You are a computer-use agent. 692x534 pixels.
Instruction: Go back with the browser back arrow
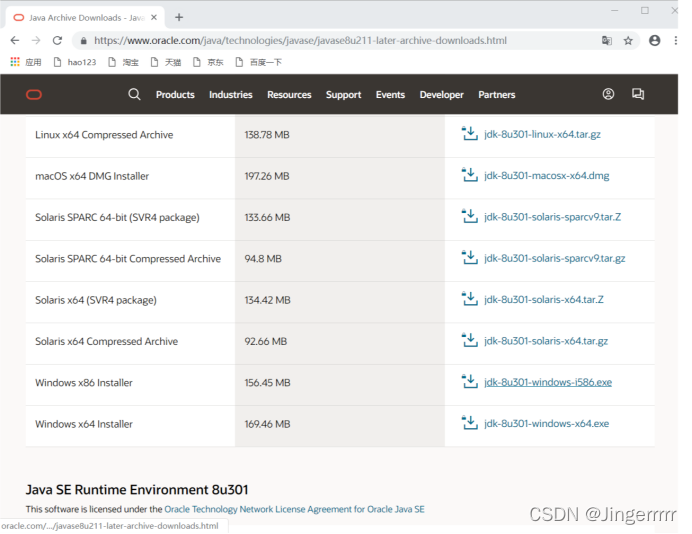pyautogui.click(x=15, y=41)
